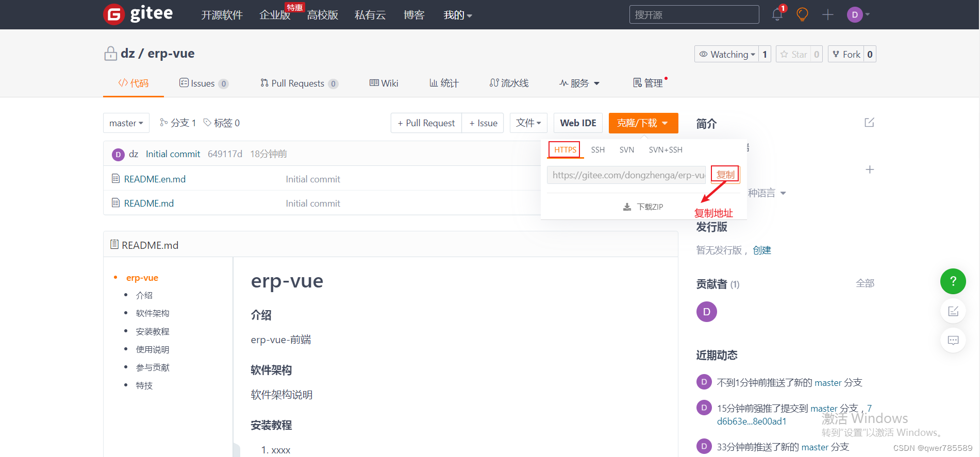Open README.en.md file
This screenshot has width=980, height=457.
point(155,179)
